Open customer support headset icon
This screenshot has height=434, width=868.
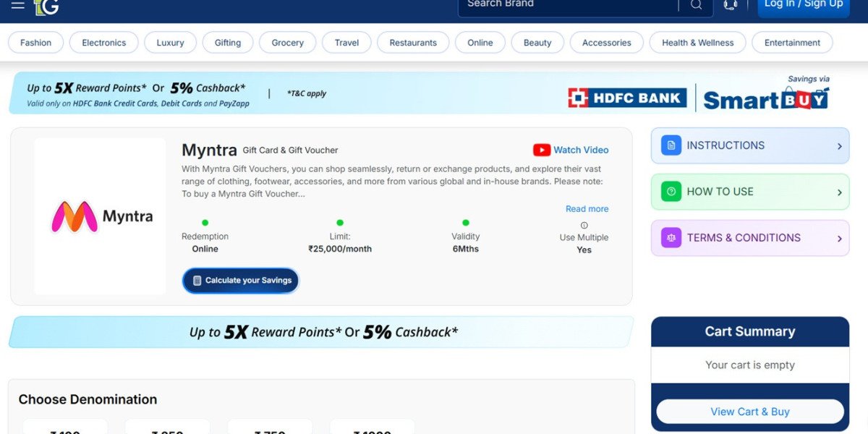click(731, 5)
